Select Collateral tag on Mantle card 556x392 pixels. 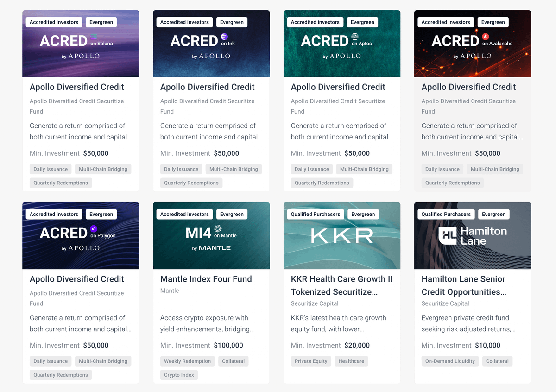pos(234,361)
